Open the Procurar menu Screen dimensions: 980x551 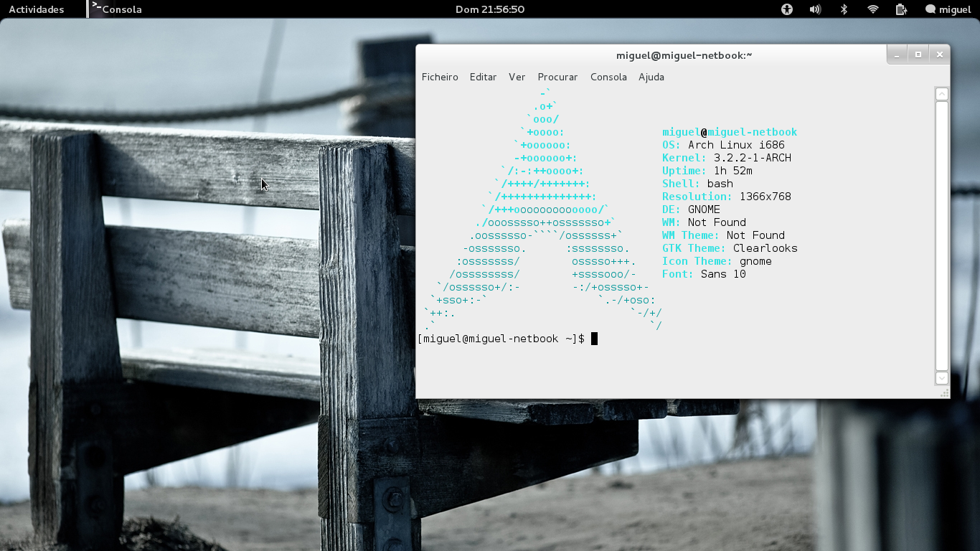tap(557, 77)
